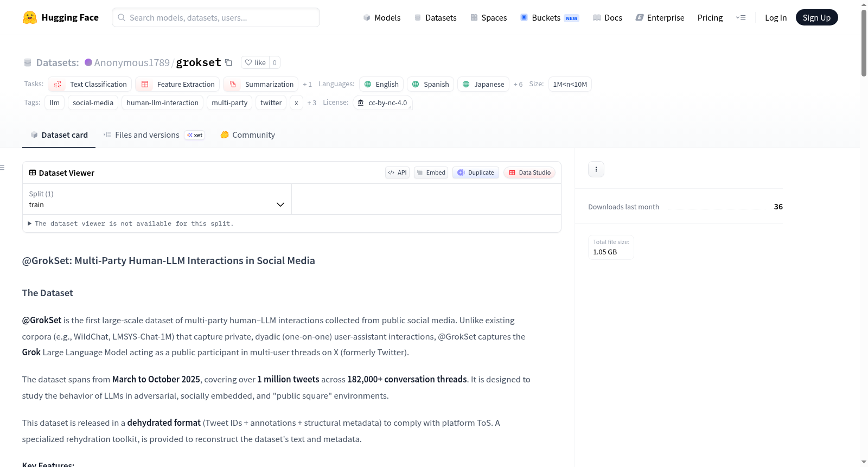Select the multi-party tag
Viewport: 868px width, 467px height.
229,103
